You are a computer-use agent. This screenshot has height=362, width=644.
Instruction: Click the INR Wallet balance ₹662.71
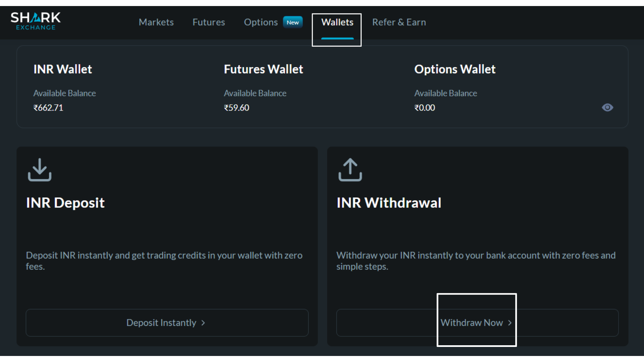48,108
